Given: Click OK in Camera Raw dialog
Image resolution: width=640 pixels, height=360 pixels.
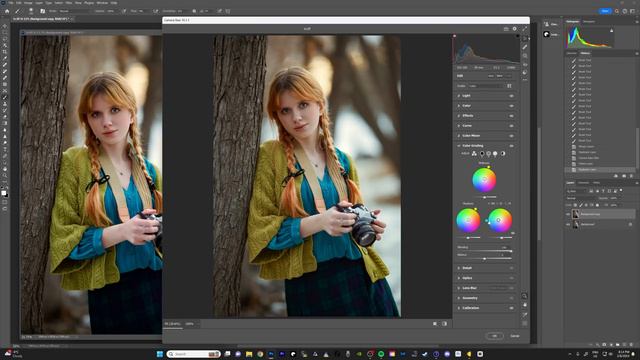Looking at the screenshot, I should (x=494, y=336).
